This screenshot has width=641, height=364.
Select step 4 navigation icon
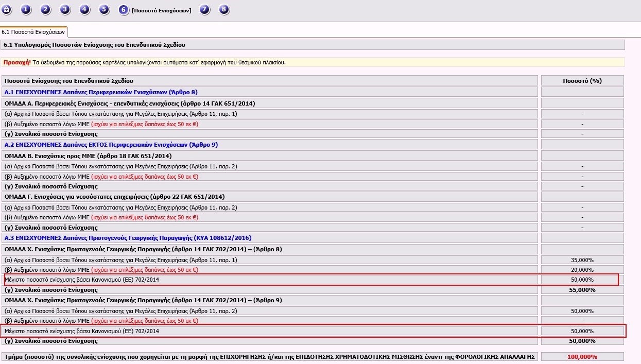click(84, 10)
